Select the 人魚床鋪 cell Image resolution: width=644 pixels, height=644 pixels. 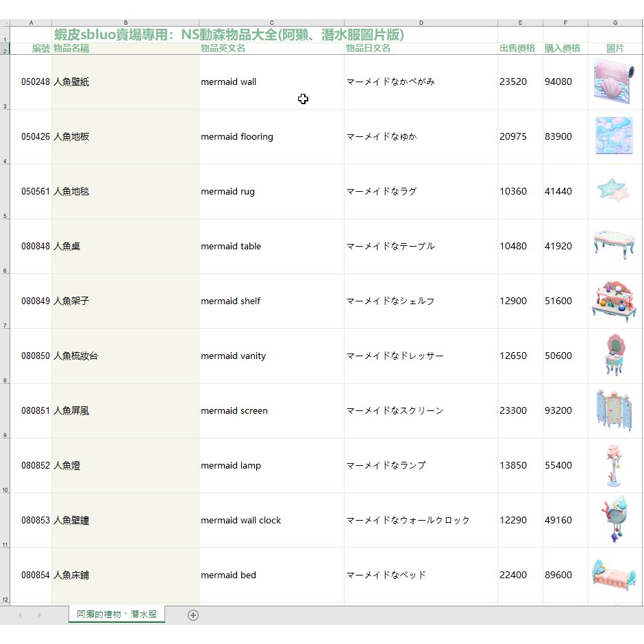[x=125, y=575]
